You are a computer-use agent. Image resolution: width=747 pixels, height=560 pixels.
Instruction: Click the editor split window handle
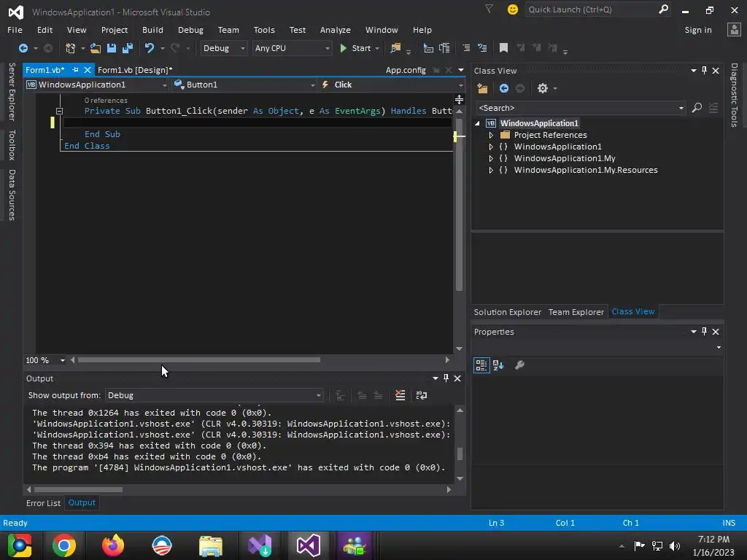[x=460, y=99]
